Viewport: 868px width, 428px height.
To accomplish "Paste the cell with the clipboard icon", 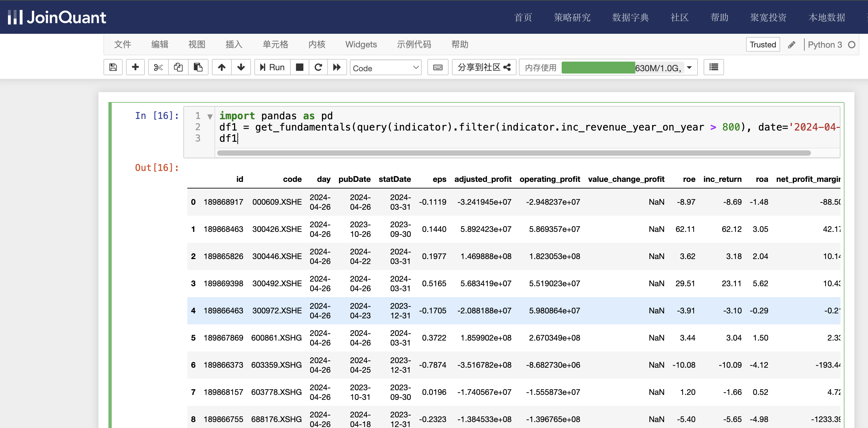I will [x=198, y=67].
